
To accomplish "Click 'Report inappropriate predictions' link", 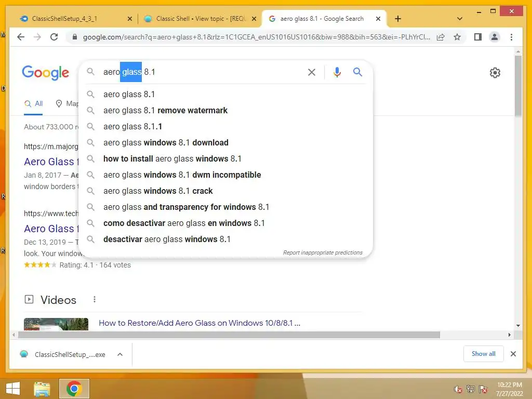I will [323, 253].
